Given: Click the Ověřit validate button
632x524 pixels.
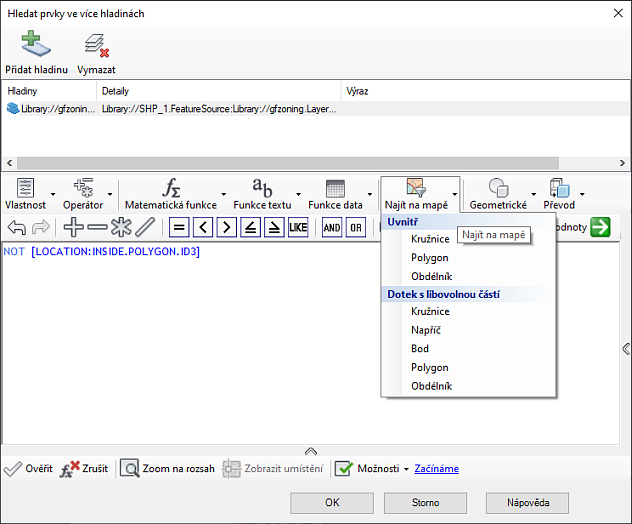Looking at the screenshot, I should tap(28, 468).
